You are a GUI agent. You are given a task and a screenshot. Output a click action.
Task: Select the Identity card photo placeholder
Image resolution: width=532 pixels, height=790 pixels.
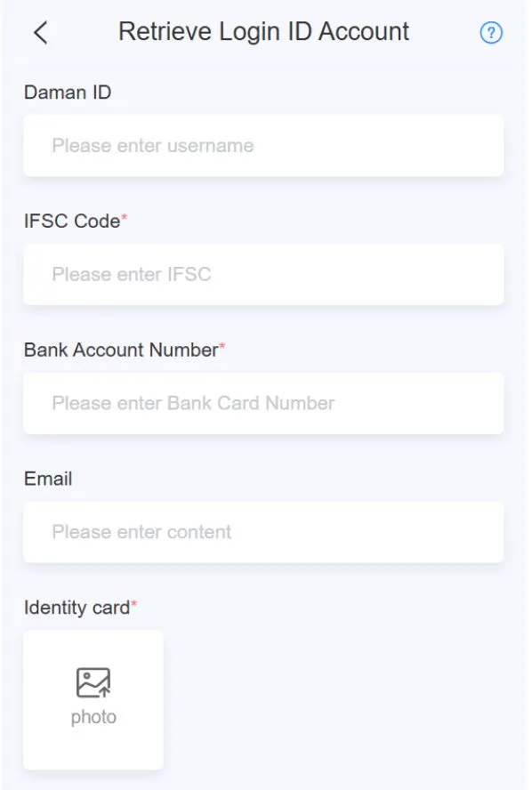click(93, 700)
